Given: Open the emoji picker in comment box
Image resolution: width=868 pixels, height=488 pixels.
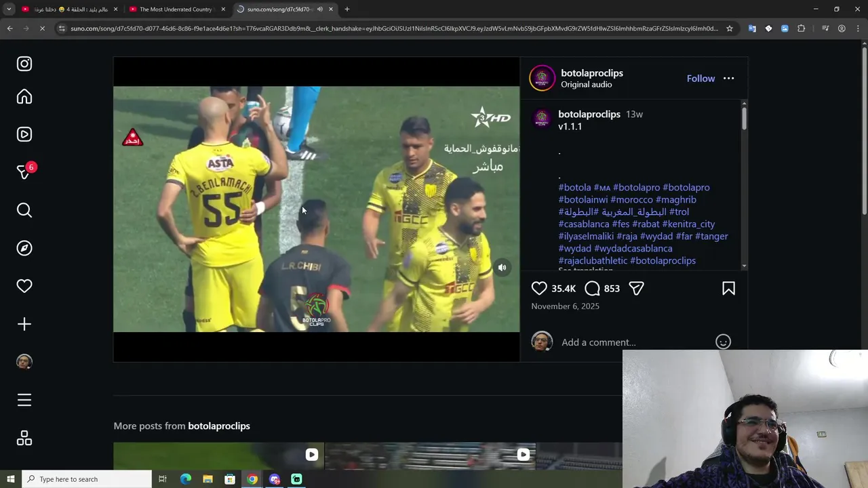Looking at the screenshot, I should (x=724, y=342).
